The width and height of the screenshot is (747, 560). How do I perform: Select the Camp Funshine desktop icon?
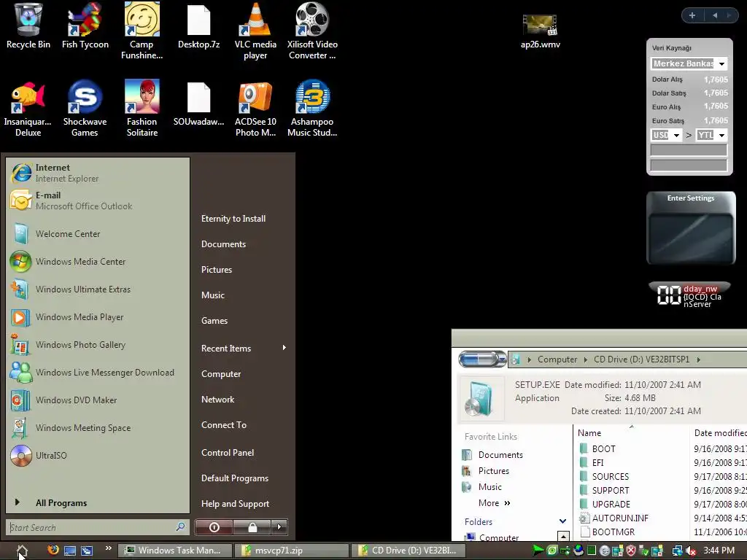(x=142, y=31)
